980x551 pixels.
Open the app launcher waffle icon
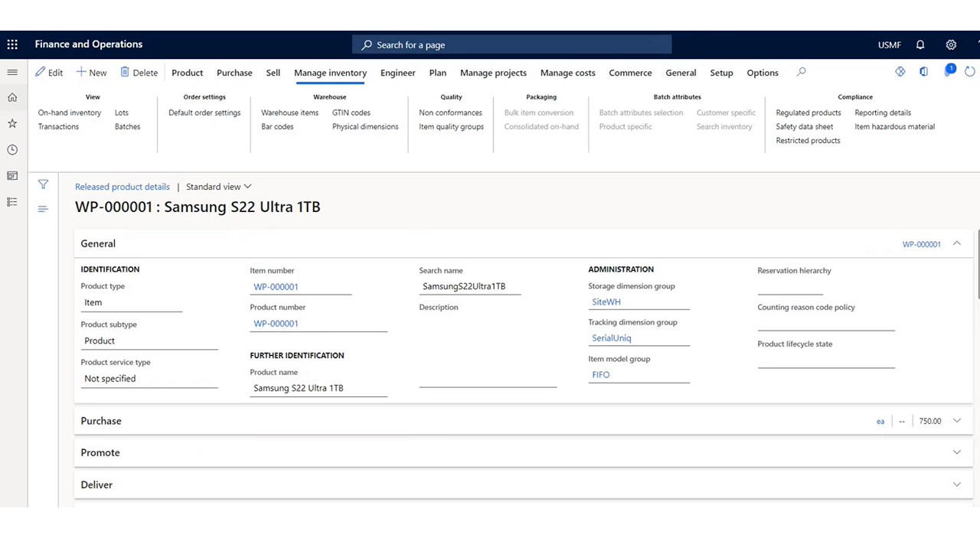click(x=12, y=44)
